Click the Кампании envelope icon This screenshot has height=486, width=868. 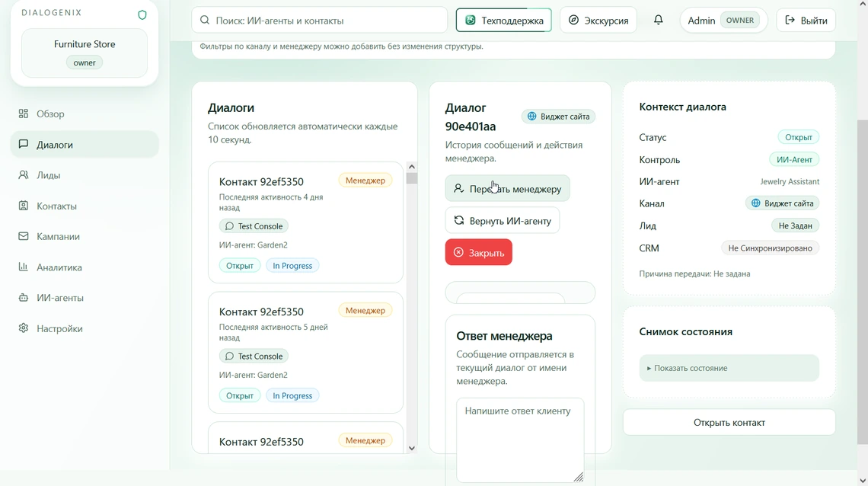[24, 236]
